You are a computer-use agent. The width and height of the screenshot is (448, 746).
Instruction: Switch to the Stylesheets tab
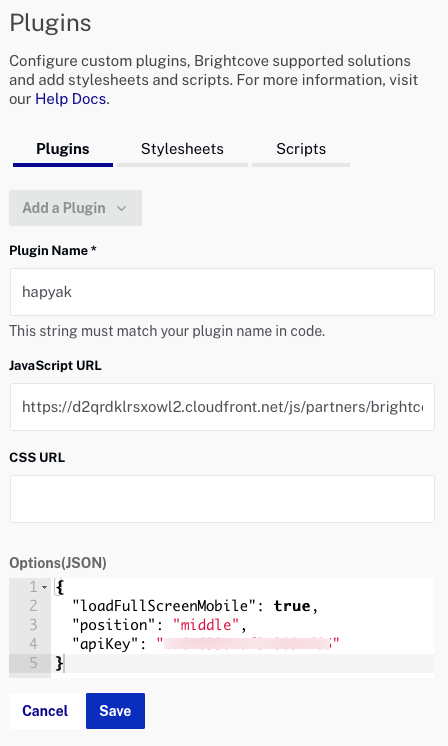(182, 149)
